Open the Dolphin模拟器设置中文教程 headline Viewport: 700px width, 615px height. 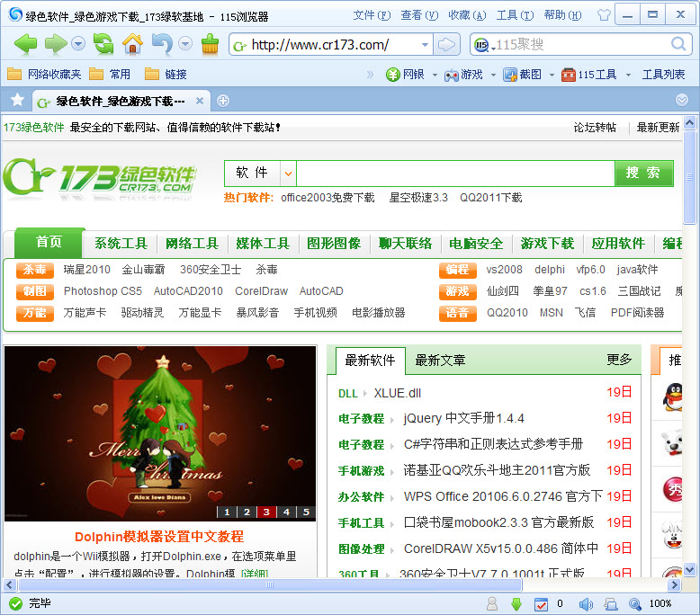click(x=159, y=537)
